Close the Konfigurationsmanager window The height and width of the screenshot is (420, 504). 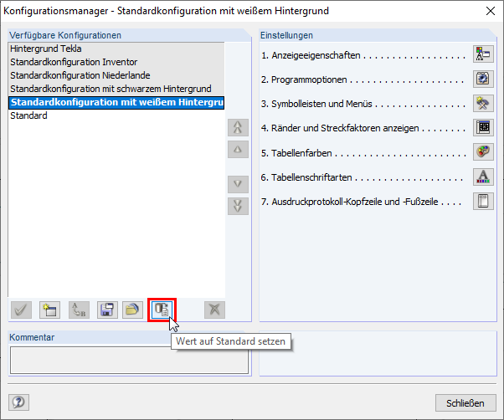(x=491, y=11)
